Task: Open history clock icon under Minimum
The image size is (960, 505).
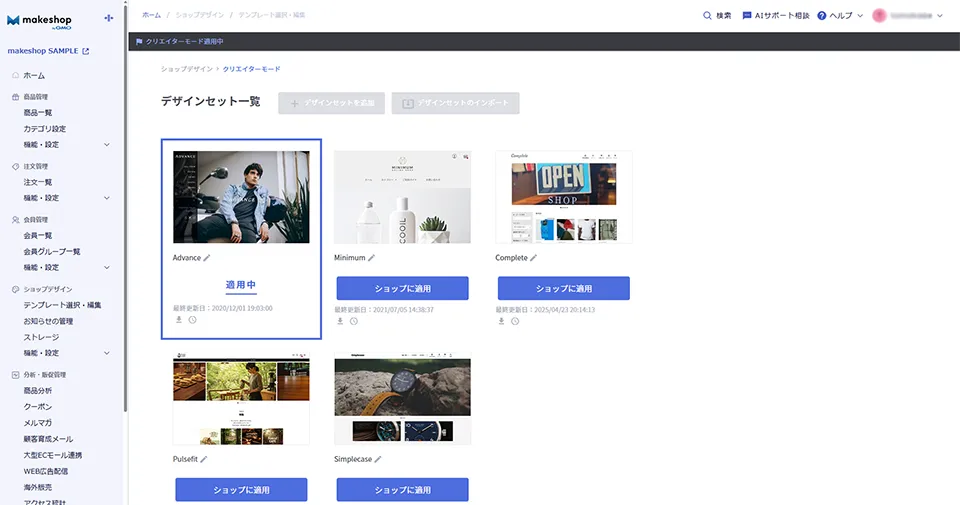Action: click(x=353, y=321)
